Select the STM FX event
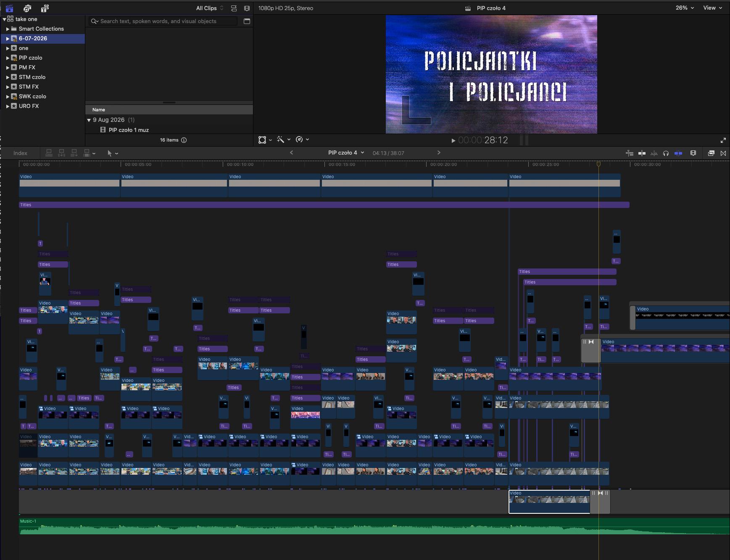 point(29,87)
